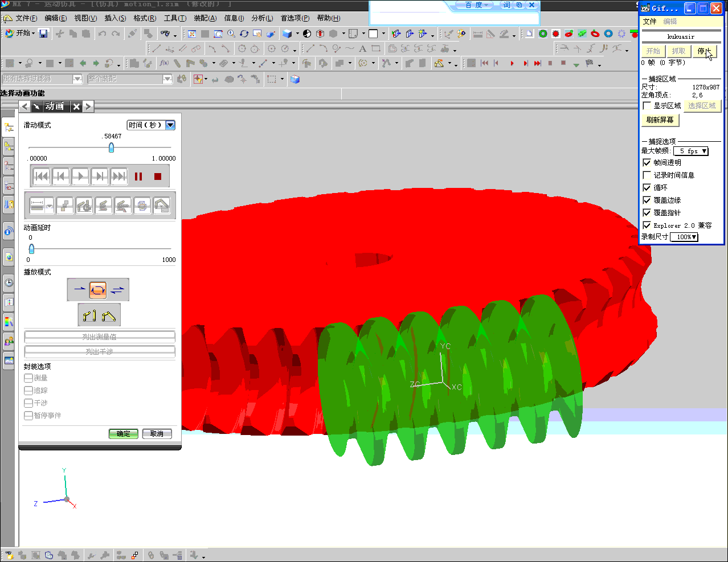
Task: Open 整个装配 scope dropdown
Action: (167, 79)
